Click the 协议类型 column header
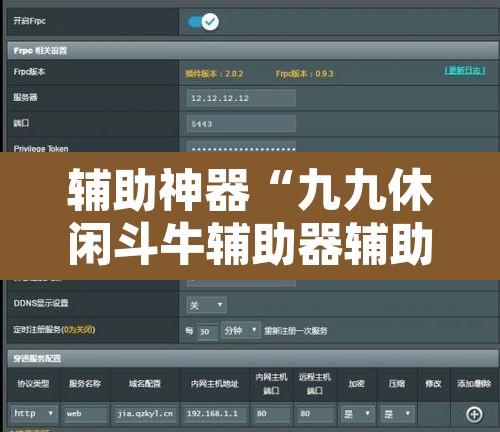Image resolution: width=500 pixels, height=432 pixels. pos(33,384)
